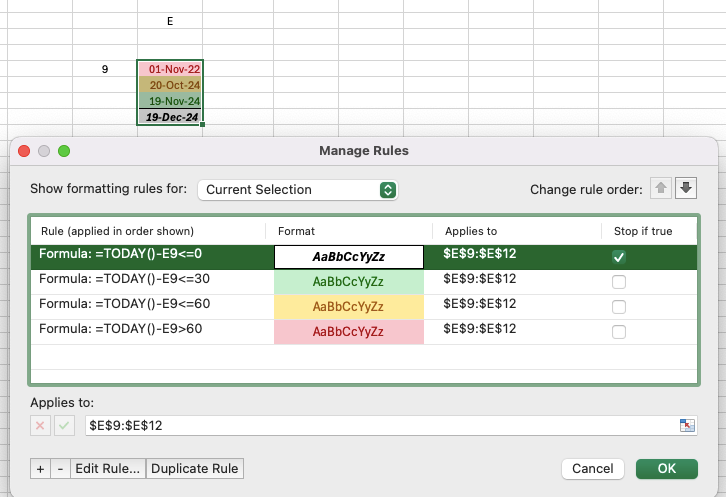
Task: Select the green format preview swatch
Action: point(349,282)
